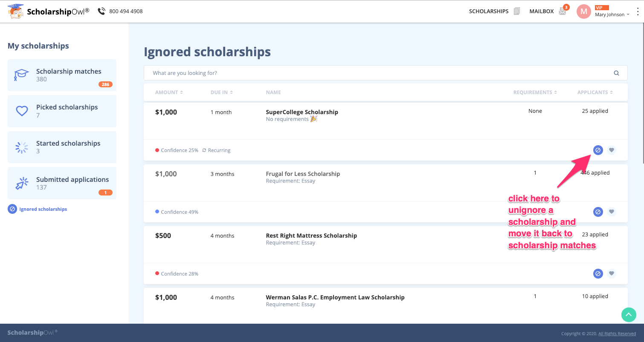Open SuperCollege Scholarship title

(302, 112)
